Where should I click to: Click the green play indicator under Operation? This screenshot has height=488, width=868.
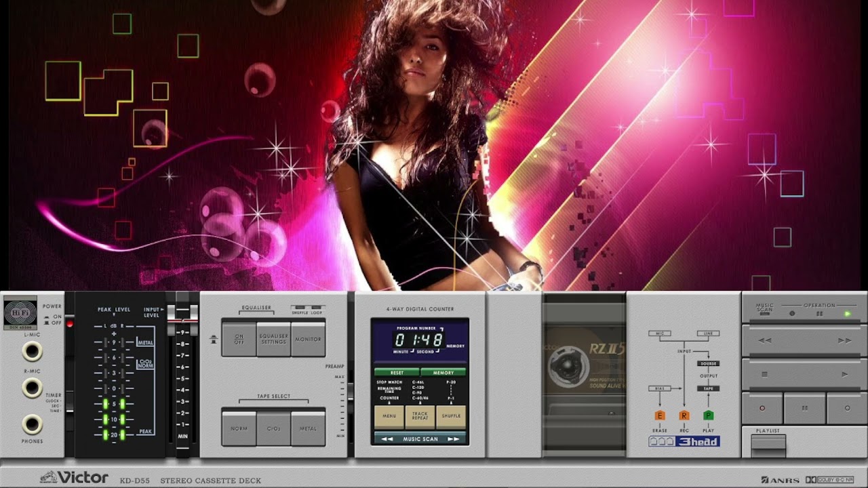(847, 314)
